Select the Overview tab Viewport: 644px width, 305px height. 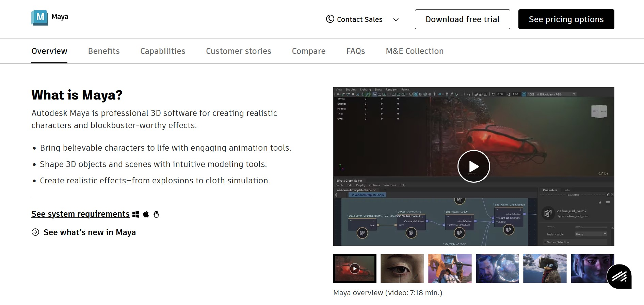click(x=49, y=51)
